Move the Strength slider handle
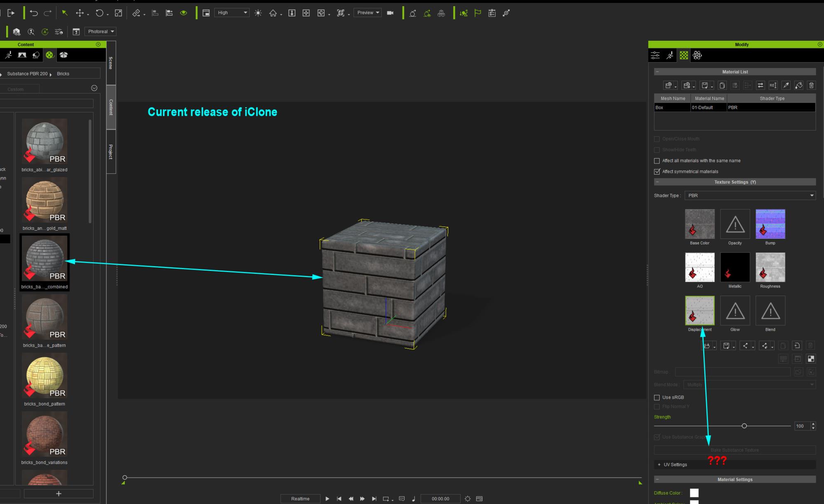Screen dimensions: 824x504 pyautogui.click(x=744, y=426)
